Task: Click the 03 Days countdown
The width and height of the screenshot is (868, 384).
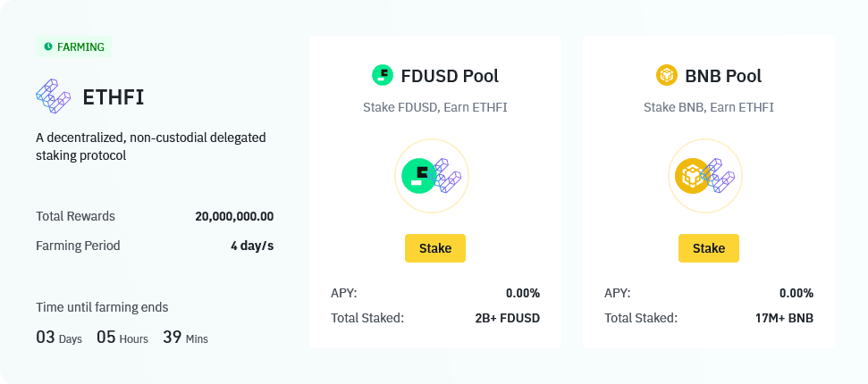Action: click(x=59, y=338)
